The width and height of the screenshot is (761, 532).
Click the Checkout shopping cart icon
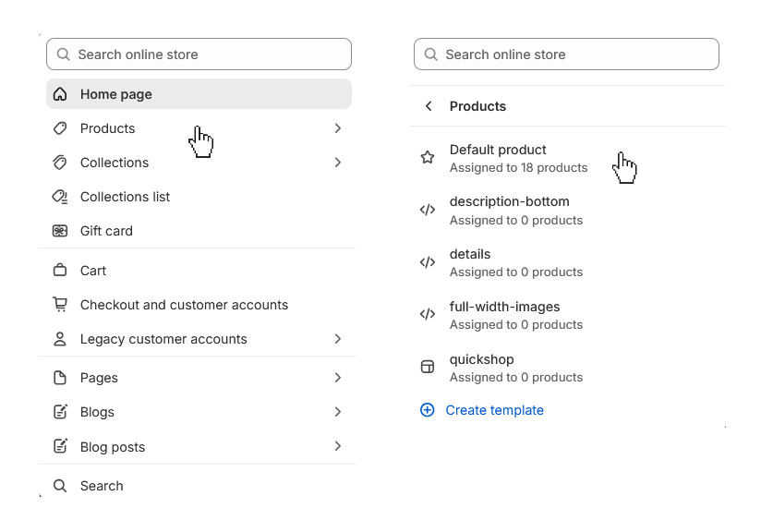(60, 305)
